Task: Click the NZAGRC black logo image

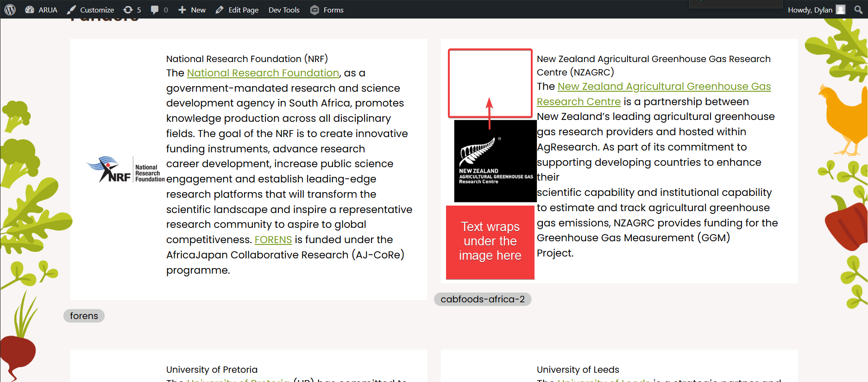Action: tap(495, 161)
